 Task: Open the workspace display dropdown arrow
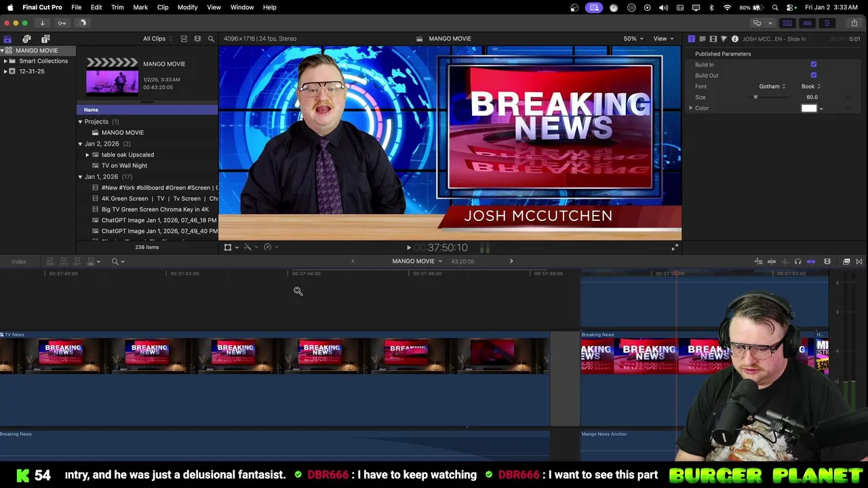coord(770,23)
